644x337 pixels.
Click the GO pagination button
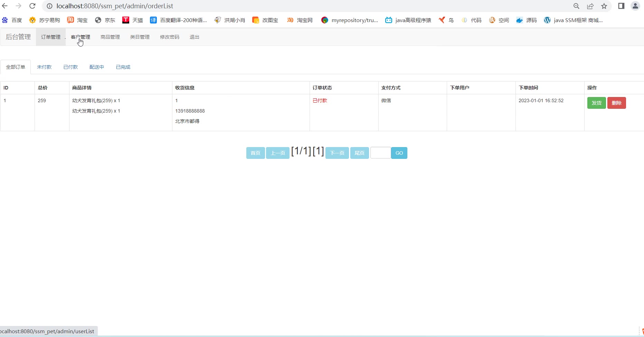tap(399, 153)
